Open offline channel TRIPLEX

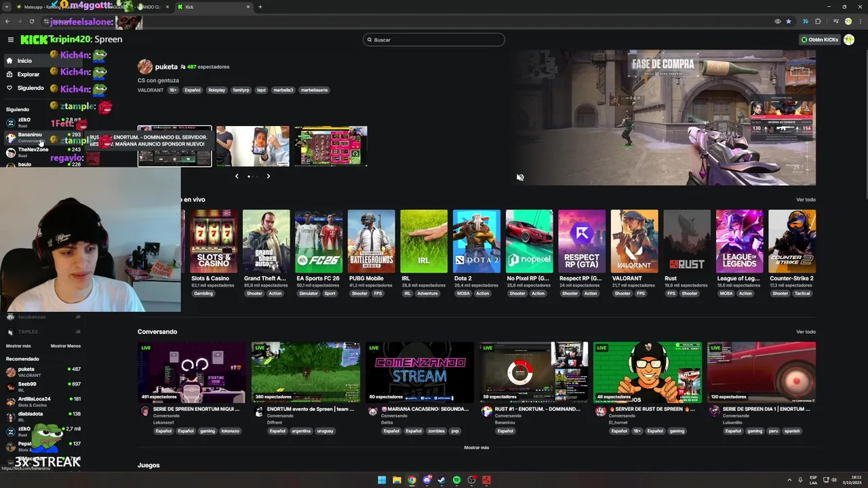pyautogui.click(x=43, y=332)
